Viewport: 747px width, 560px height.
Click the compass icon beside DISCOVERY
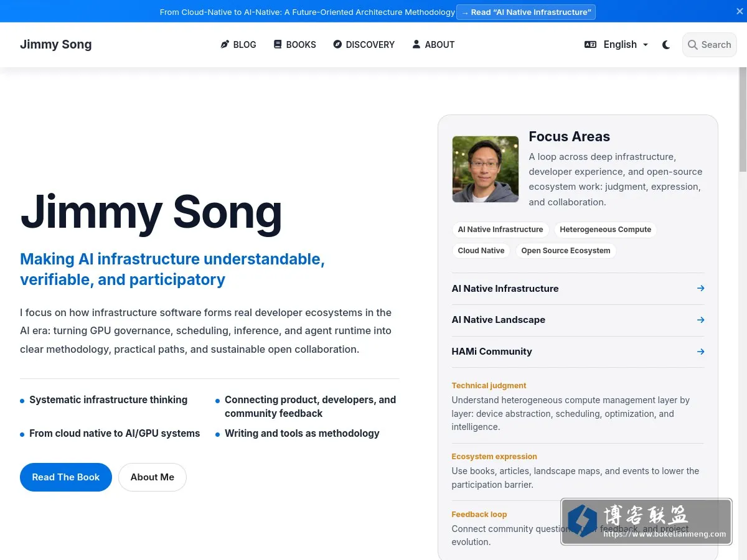(337, 44)
